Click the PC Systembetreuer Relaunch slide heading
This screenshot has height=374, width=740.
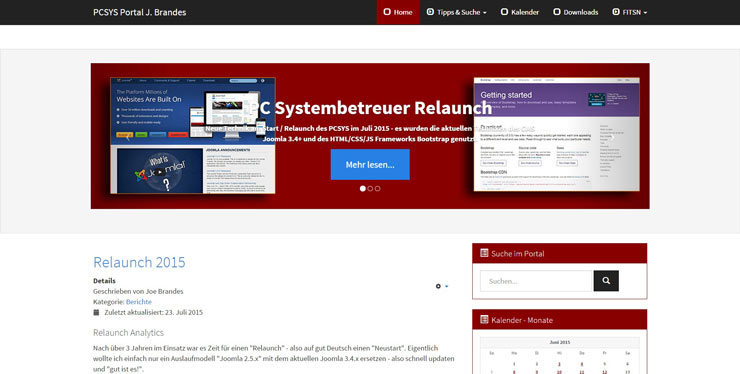pyautogui.click(x=370, y=108)
